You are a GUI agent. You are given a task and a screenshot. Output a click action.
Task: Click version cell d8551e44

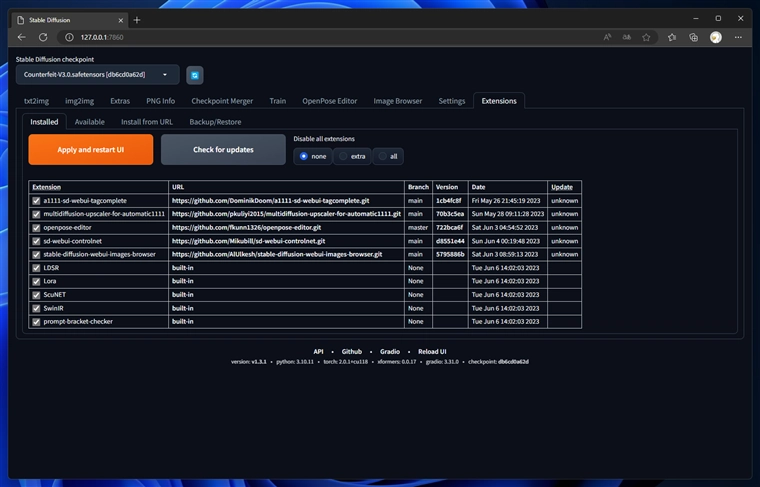pos(450,241)
